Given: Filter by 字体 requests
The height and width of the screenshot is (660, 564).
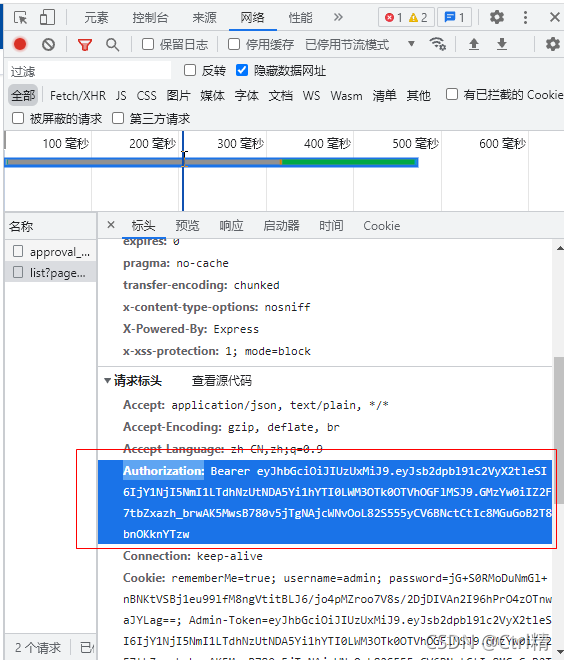Looking at the screenshot, I should click(247, 96).
